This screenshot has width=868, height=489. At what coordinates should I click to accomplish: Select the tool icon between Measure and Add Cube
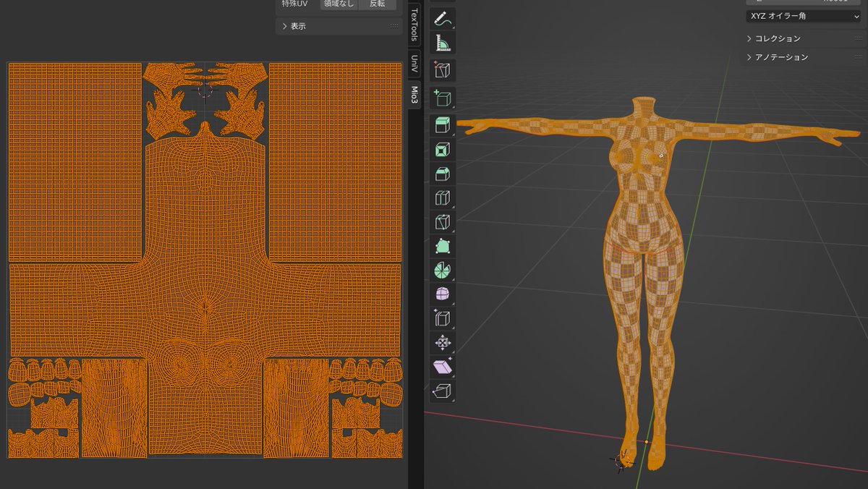click(x=443, y=70)
